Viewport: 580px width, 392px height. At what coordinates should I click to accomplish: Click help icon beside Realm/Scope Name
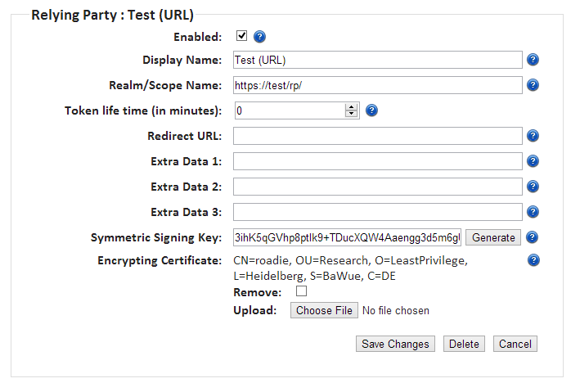point(533,85)
